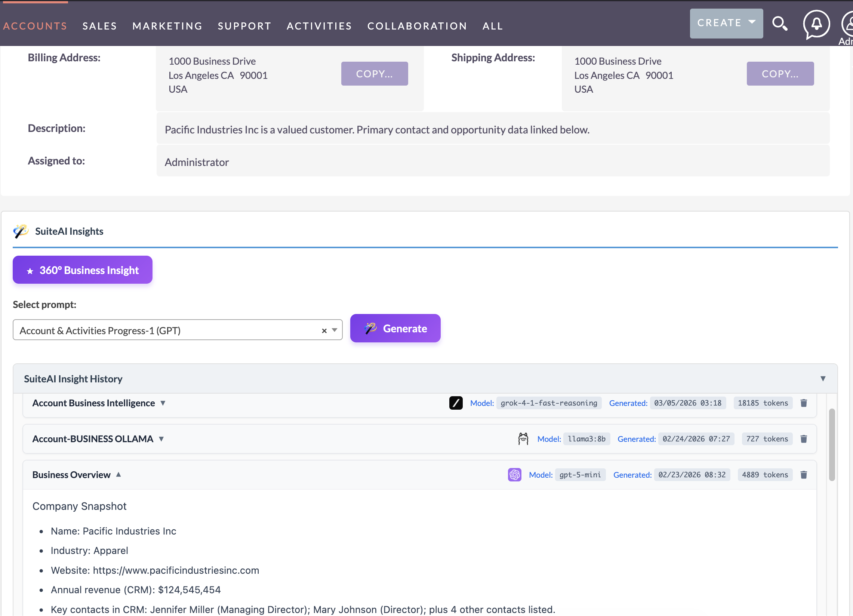Screen dimensions: 853x616
Task: Open the Create dropdown
Action: [726, 23]
